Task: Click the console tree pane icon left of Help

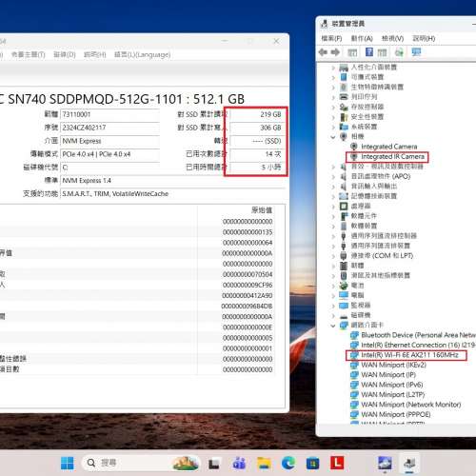Action: (x=352, y=52)
